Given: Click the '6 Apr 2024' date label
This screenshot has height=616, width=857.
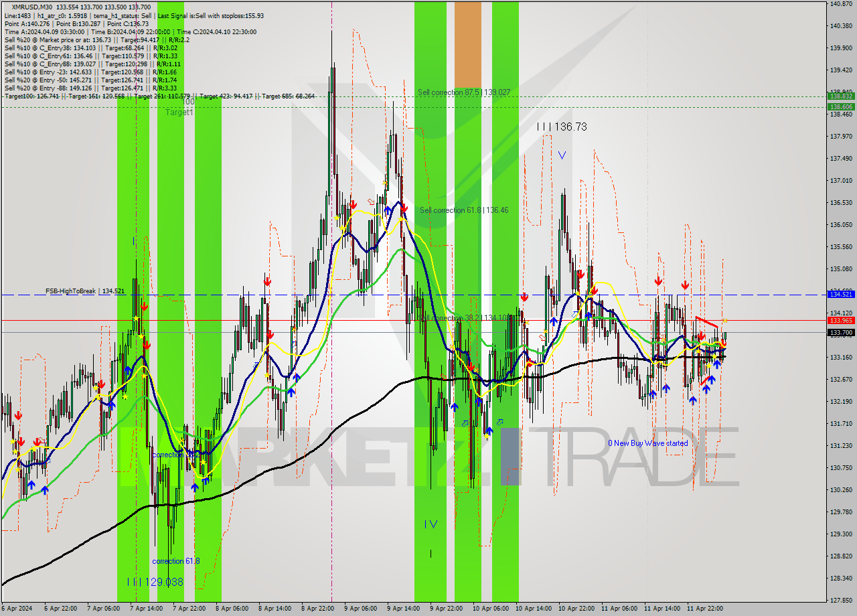Looking at the screenshot, I should [x=17, y=609].
